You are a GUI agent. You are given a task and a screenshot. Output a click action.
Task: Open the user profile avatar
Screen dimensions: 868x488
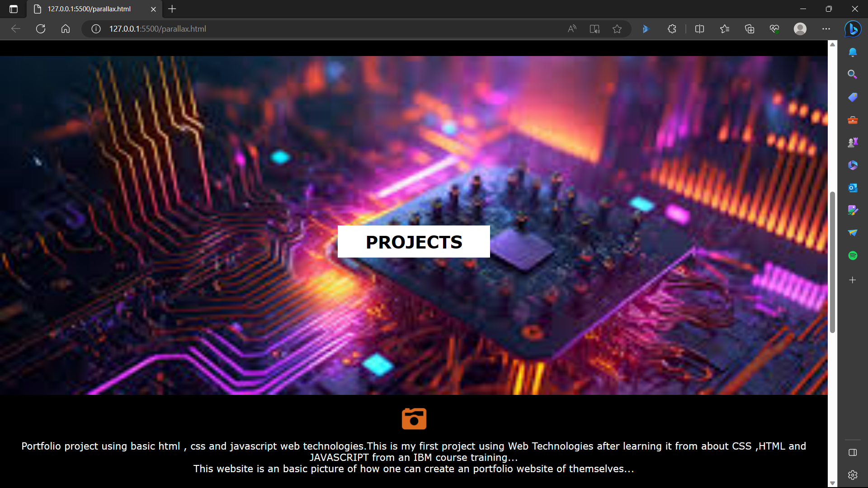[800, 29]
